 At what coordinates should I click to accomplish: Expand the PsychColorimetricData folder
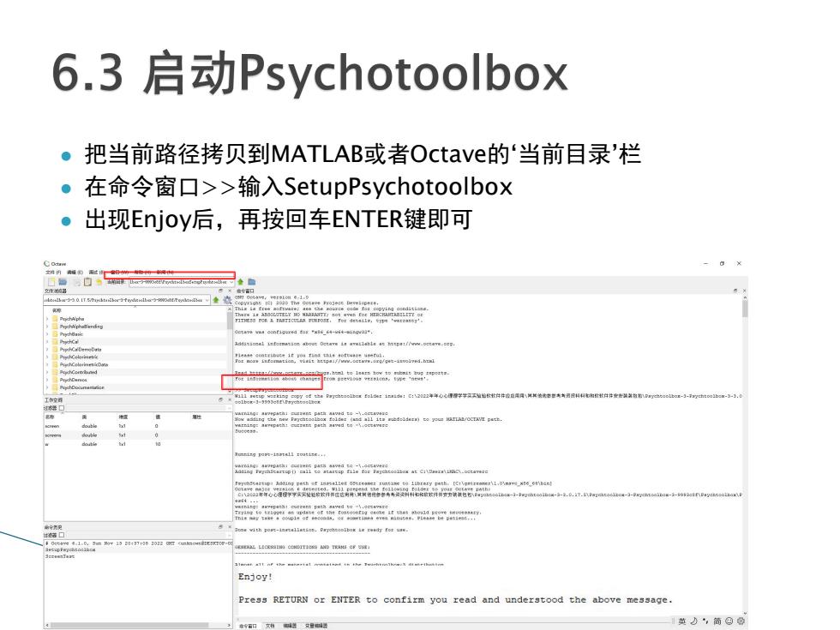point(47,364)
